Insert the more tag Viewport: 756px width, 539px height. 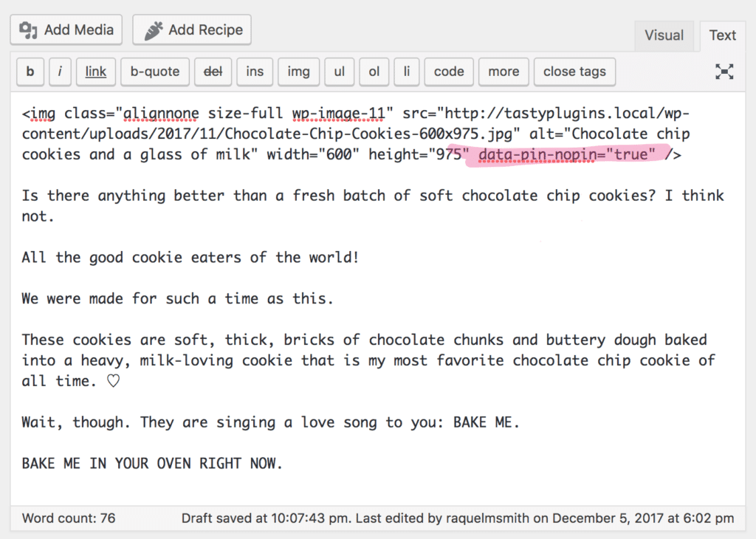[x=504, y=72]
